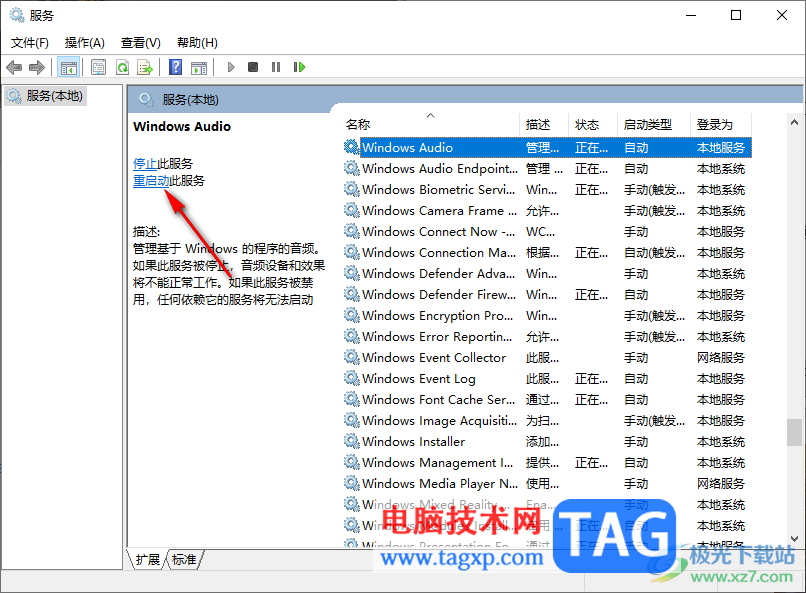Click gear icon of Windows Camera Frame row

pyautogui.click(x=352, y=210)
